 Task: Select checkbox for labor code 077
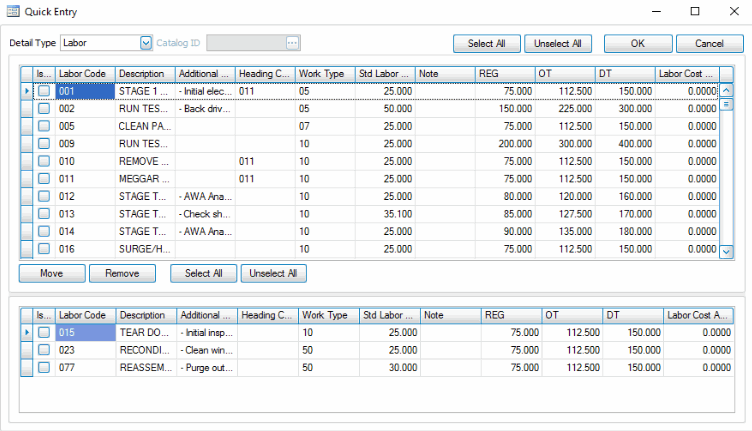[44, 368]
